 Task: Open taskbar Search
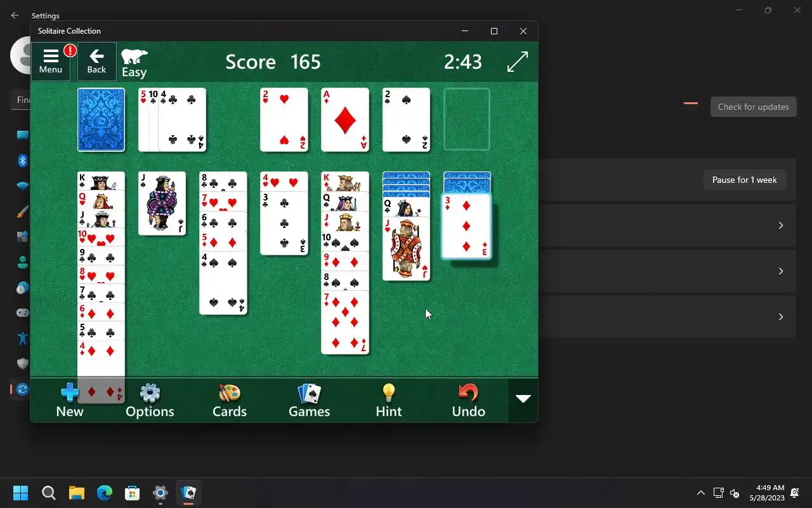(x=48, y=493)
